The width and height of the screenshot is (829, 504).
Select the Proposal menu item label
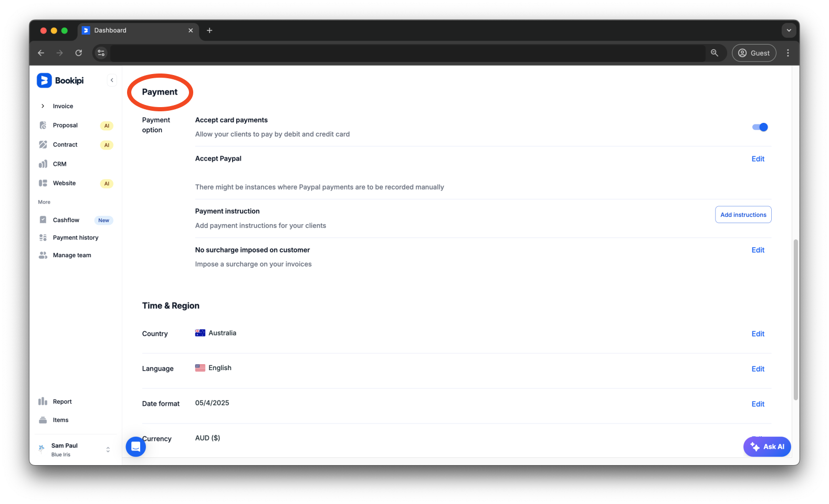[65, 125]
